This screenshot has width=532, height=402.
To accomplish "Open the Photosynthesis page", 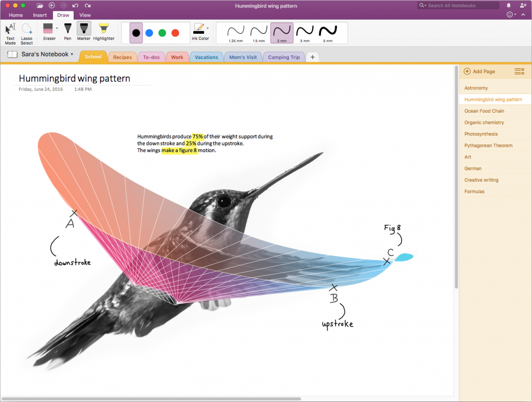I will [481, 134].
